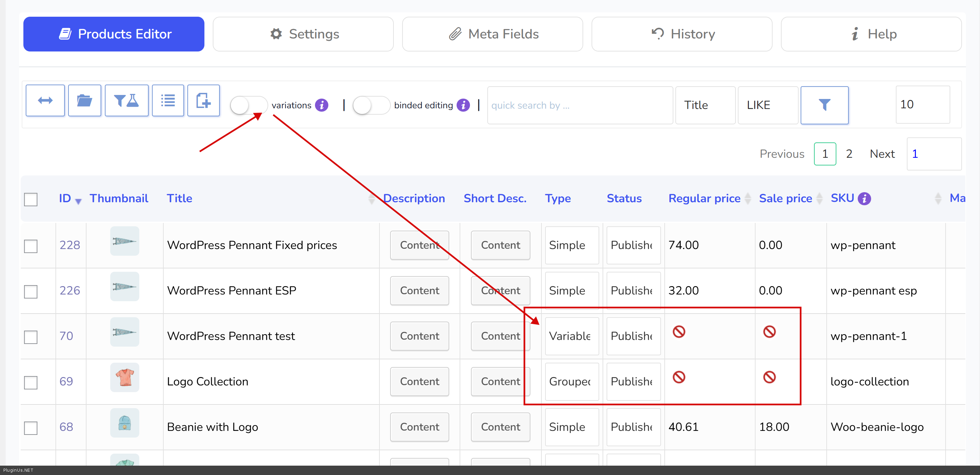Click Description Content button for Logo Collection

point(419,381)
